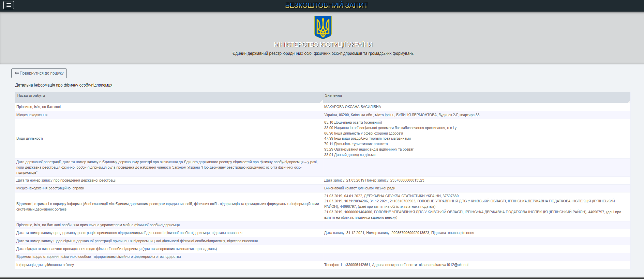Select "Місцезнаходження реєстраційної справи" row label
This screenshot has width=644, height=279.
50,188
